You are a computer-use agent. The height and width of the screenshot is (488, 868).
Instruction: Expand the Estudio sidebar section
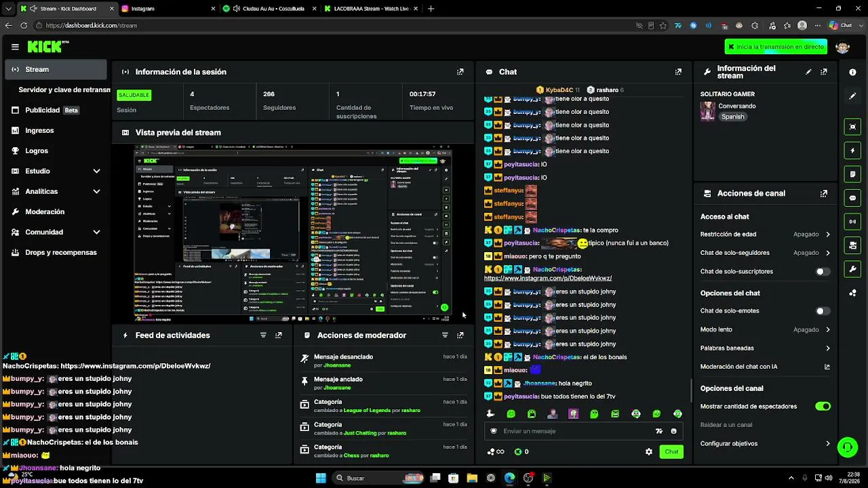pos(96,171)
